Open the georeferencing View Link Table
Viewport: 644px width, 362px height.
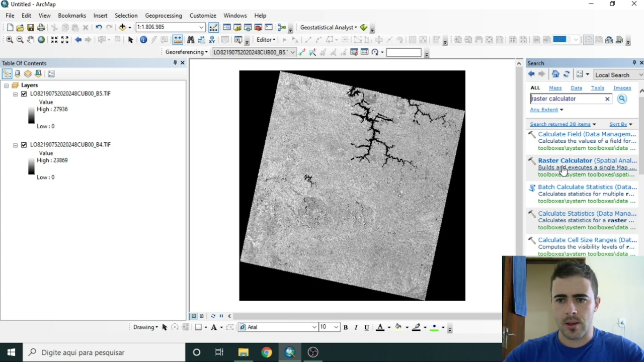(364, 52)
